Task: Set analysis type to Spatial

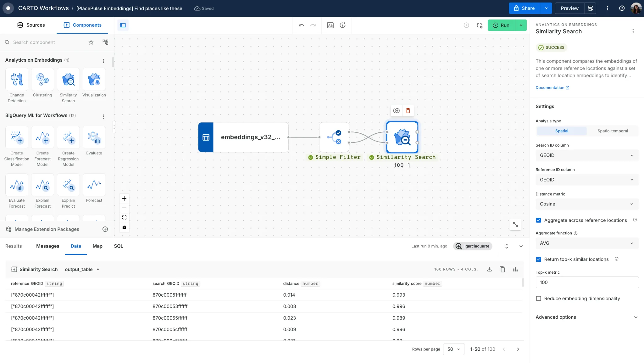Action: [562, 131]
